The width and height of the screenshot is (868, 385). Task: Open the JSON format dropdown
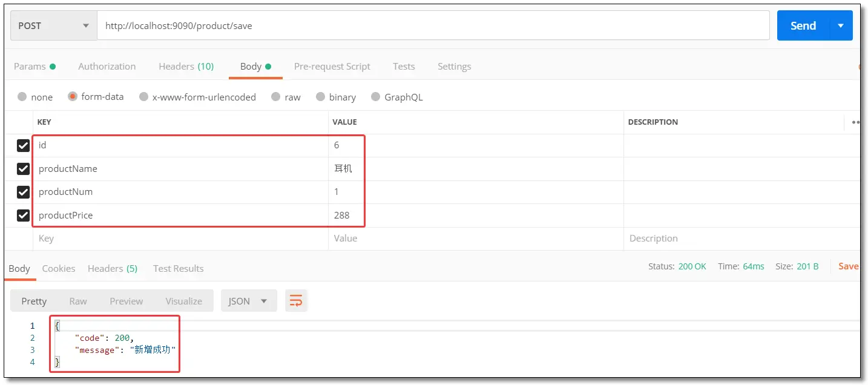[249, 301]
